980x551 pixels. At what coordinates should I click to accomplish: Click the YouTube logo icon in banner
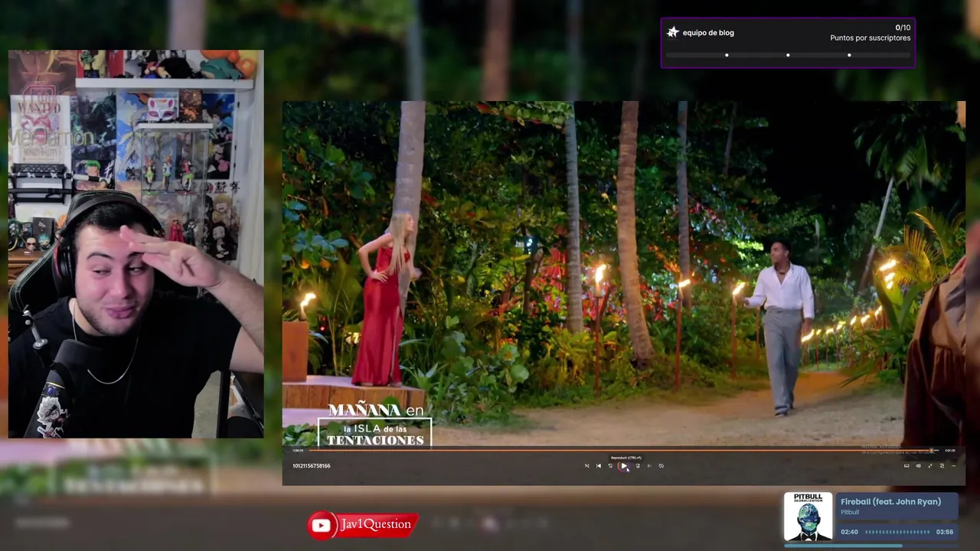(x=321, y=525)
